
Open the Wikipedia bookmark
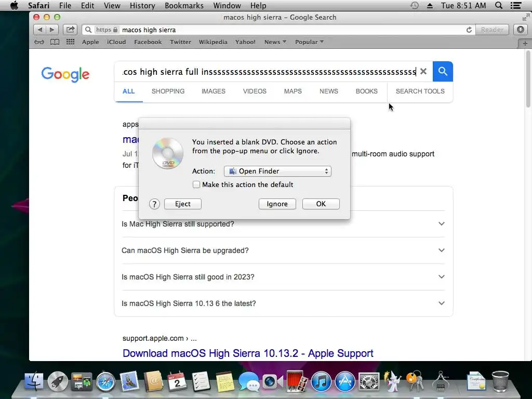(212, 42)
